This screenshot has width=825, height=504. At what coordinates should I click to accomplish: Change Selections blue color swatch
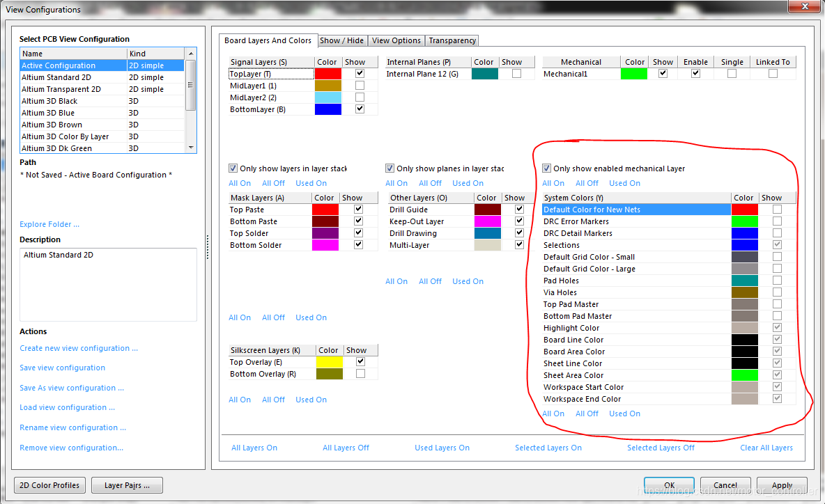tap(744, 245)
